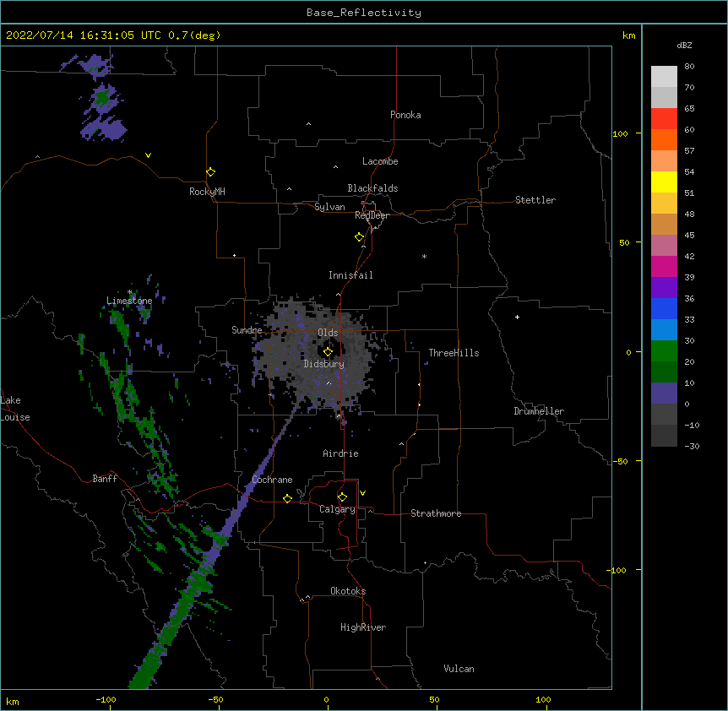Click the Okotoks town label
Screen dimensions: 728x711
click(x=348, y=591)
